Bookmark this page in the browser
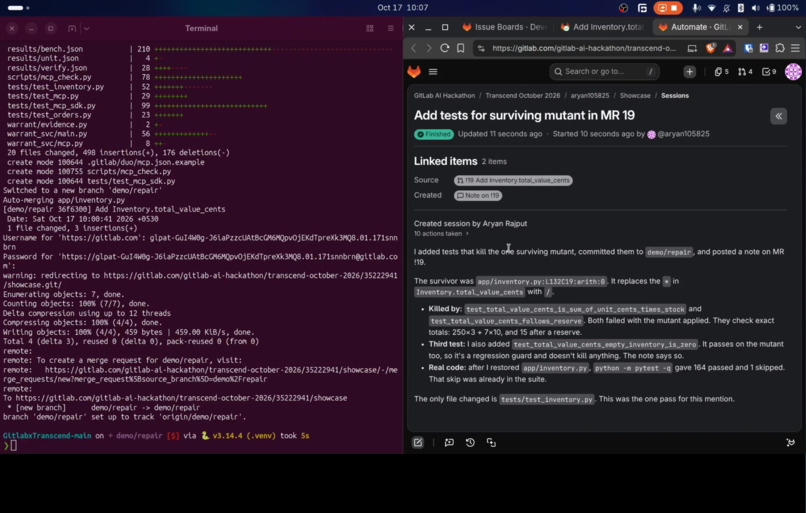 461,48
